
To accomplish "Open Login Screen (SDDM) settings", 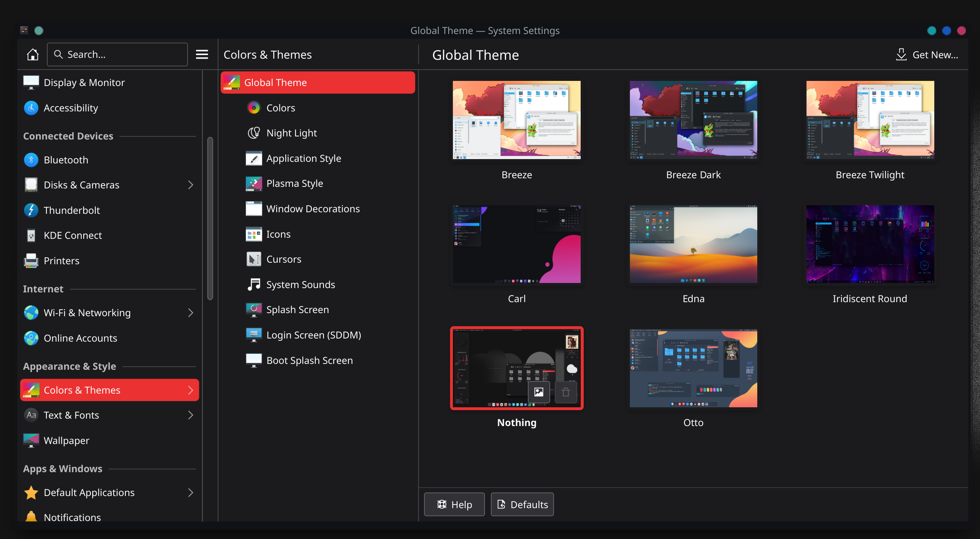I will pos(318,335).
